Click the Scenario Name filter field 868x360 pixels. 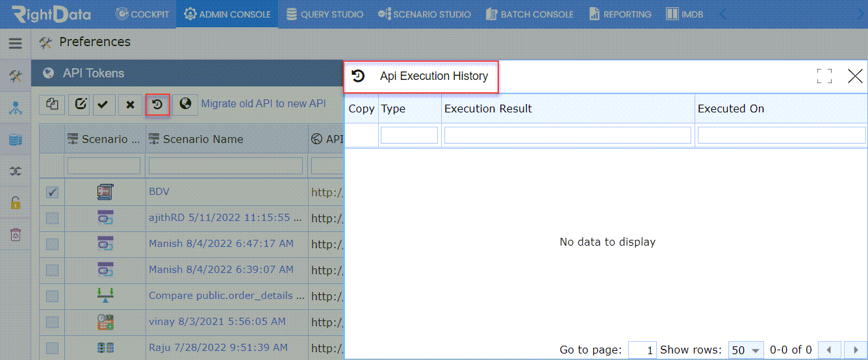pyautogui.click(x=225, y=166)
